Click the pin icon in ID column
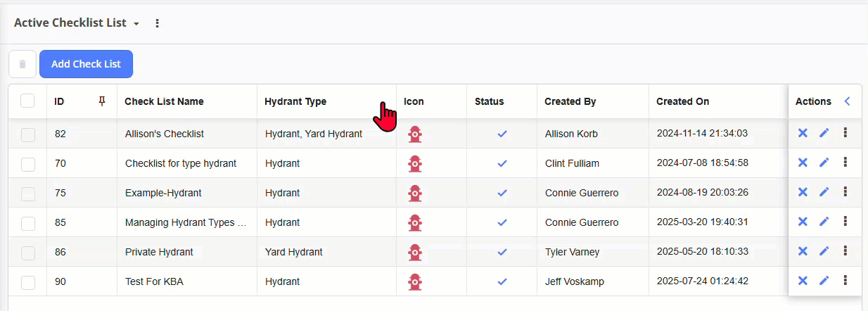This screenshot has width=868, height=311. pos(102,101)
